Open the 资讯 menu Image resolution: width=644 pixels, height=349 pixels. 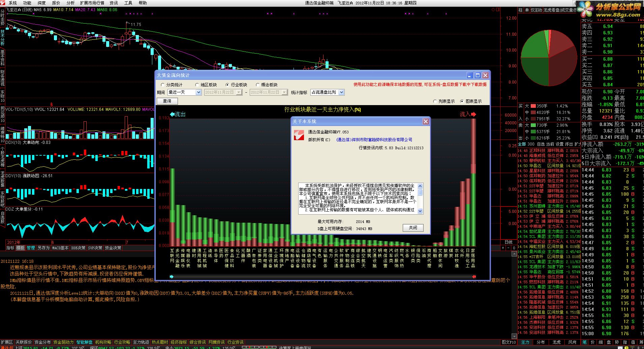[114, 3]
